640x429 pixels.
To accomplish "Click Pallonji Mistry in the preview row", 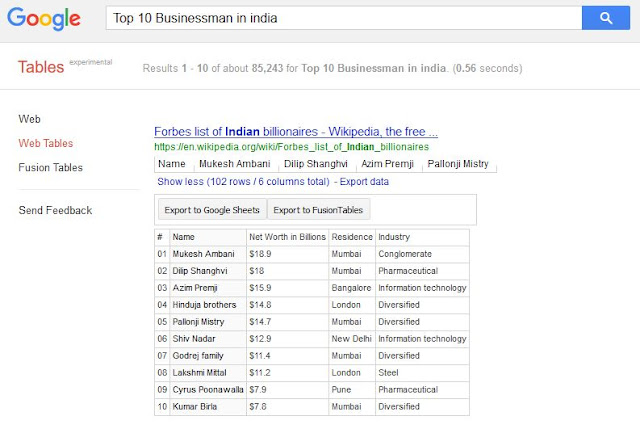I will (458, 164).
